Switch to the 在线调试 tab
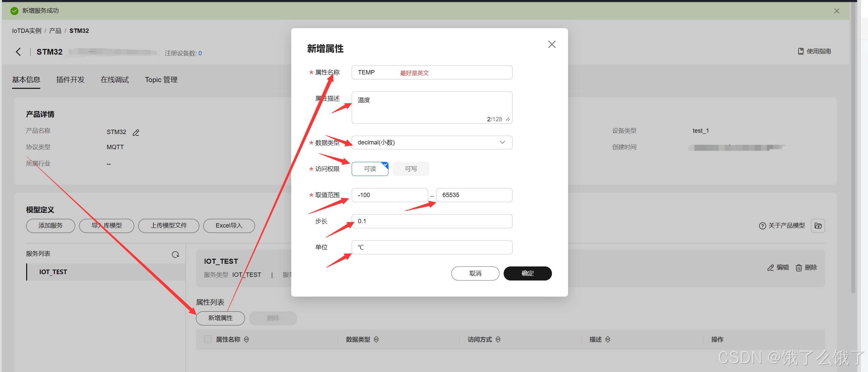This screenshot has height=372, width=868. pyautogui.click(x=114, y=80)
